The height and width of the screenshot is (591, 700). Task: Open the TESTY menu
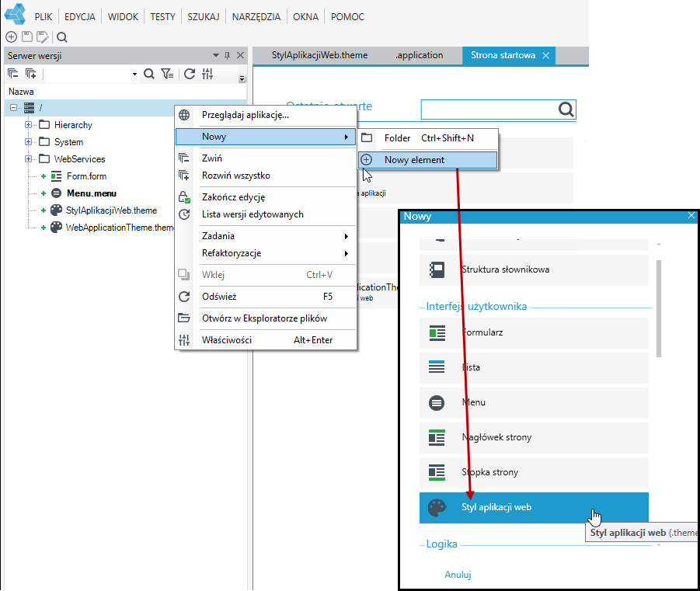[162, 17]
